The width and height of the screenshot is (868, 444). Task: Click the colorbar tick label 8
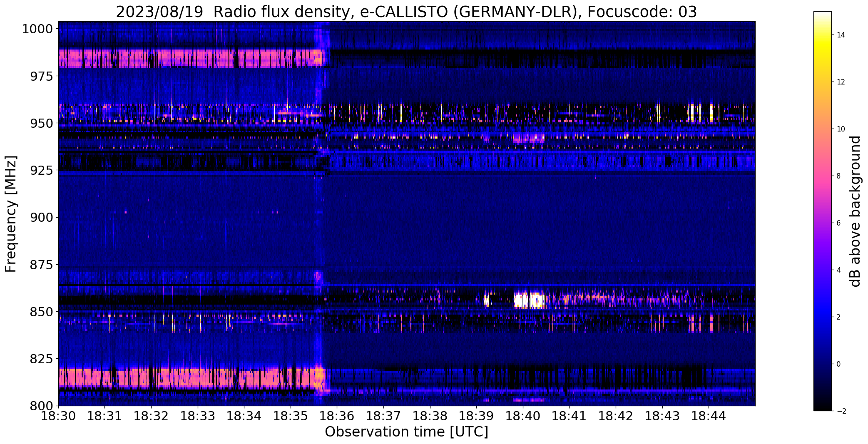click(838, 176)
